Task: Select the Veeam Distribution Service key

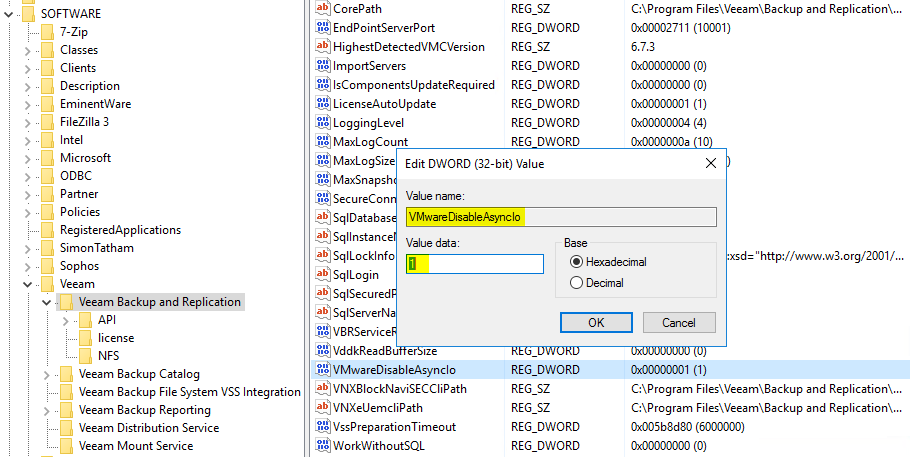Action: coord(149,428)
